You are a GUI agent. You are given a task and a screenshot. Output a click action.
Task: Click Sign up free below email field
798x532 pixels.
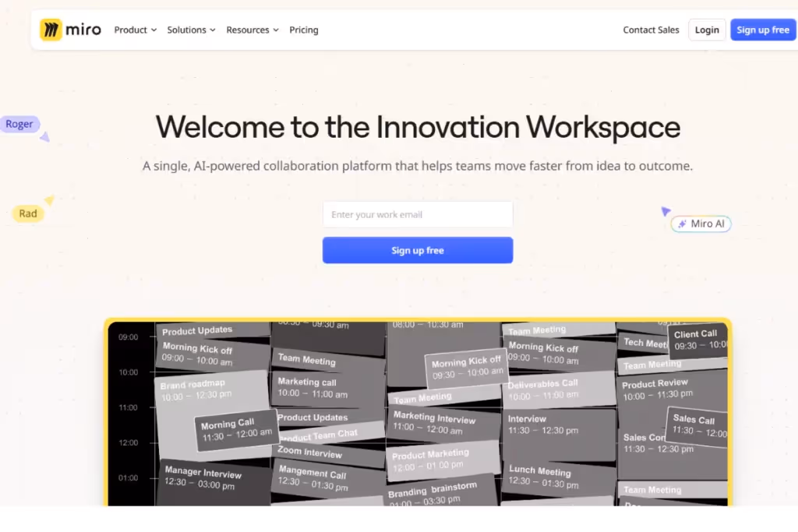(418, 250)
